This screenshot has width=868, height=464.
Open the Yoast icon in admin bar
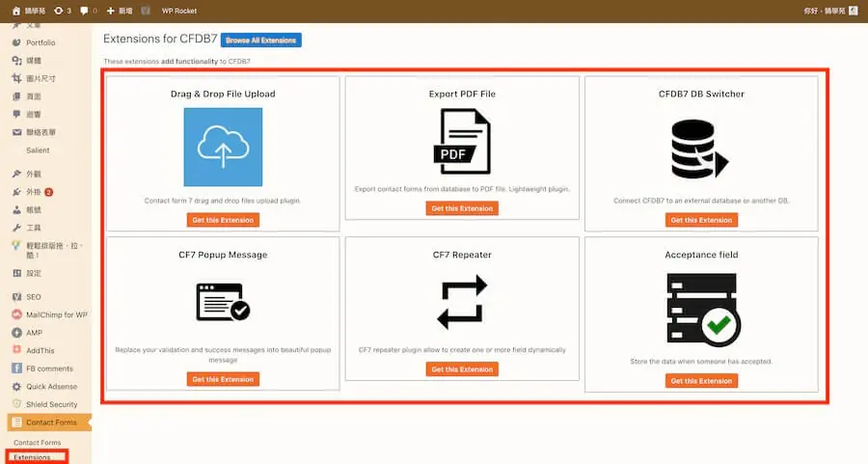(146, 11)
